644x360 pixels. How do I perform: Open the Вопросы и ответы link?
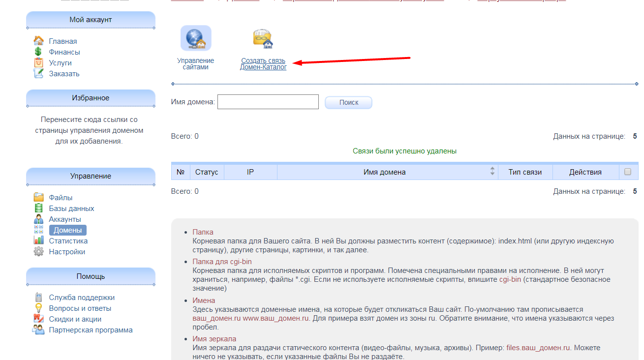point(80,308)
